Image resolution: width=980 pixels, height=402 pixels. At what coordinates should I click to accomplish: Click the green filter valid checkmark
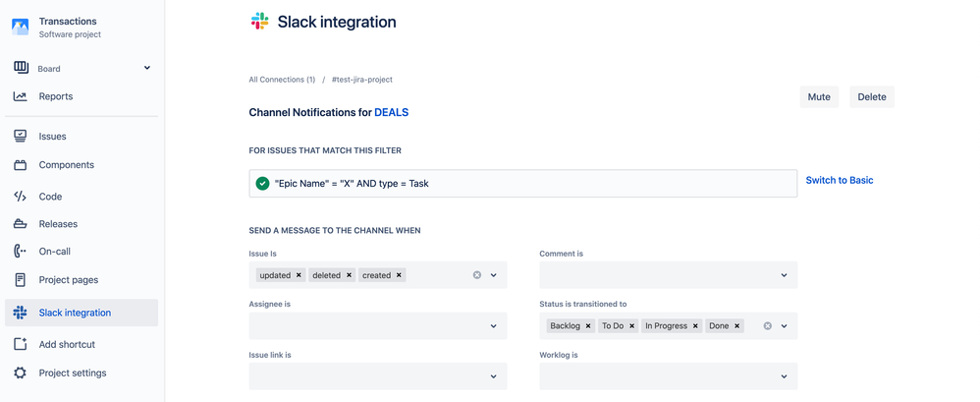tap(263, 184)
